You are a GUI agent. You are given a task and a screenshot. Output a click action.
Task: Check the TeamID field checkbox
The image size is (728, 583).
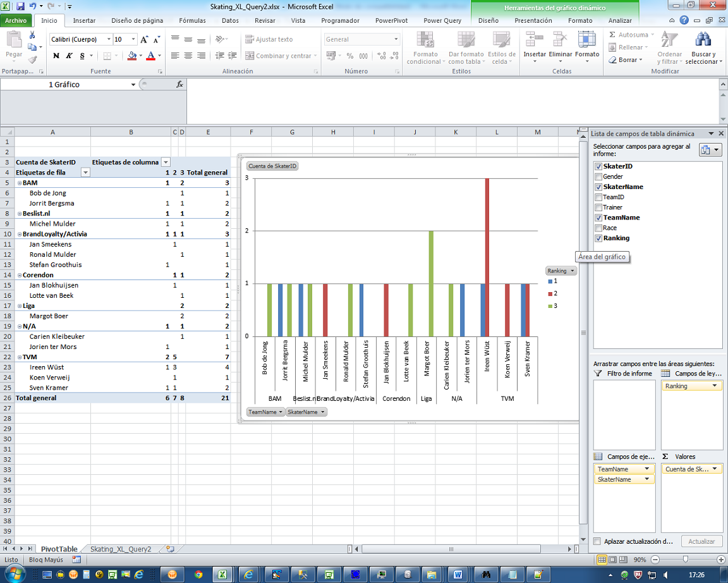[x=598, y=197]
